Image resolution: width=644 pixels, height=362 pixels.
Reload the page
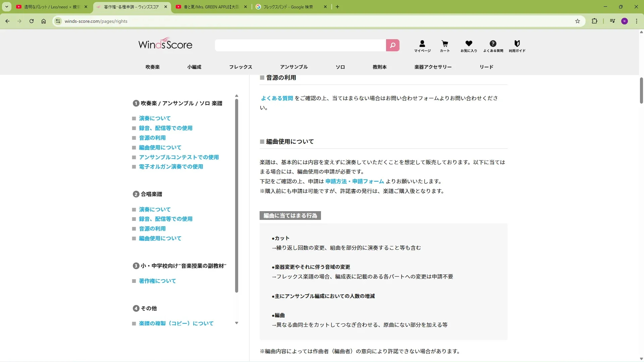tap(32, 21)
